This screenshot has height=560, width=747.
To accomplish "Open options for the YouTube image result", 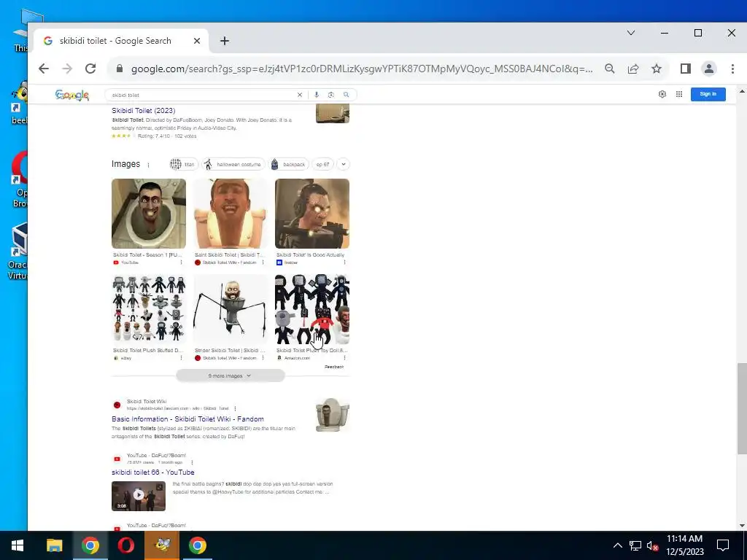I will click(x=181, y=262).
